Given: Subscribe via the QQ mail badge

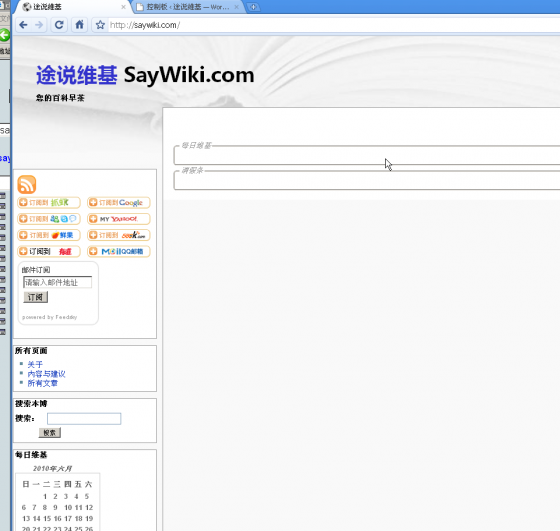Looking at the screenshot, I should [119, 251].
